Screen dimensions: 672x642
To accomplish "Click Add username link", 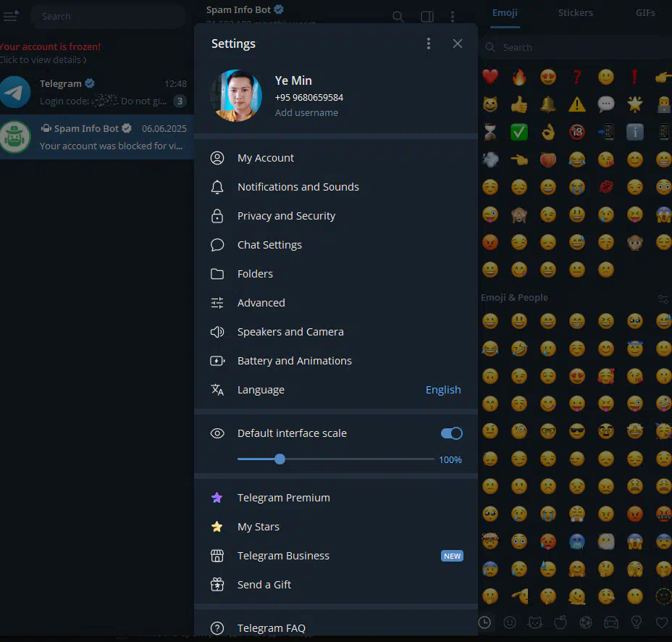I will pos(306,113).
